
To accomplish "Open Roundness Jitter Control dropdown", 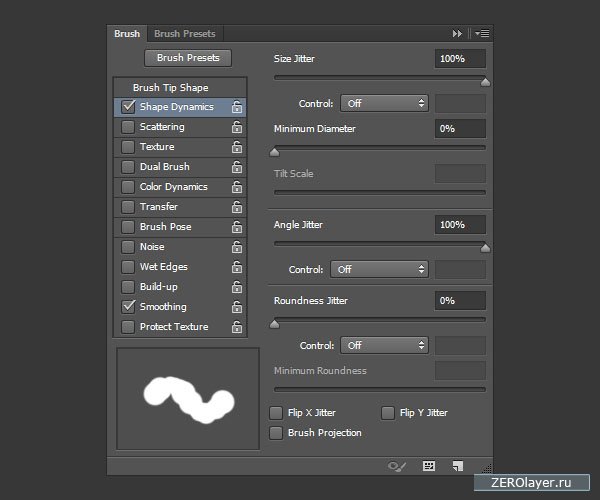I will (384, 345).
